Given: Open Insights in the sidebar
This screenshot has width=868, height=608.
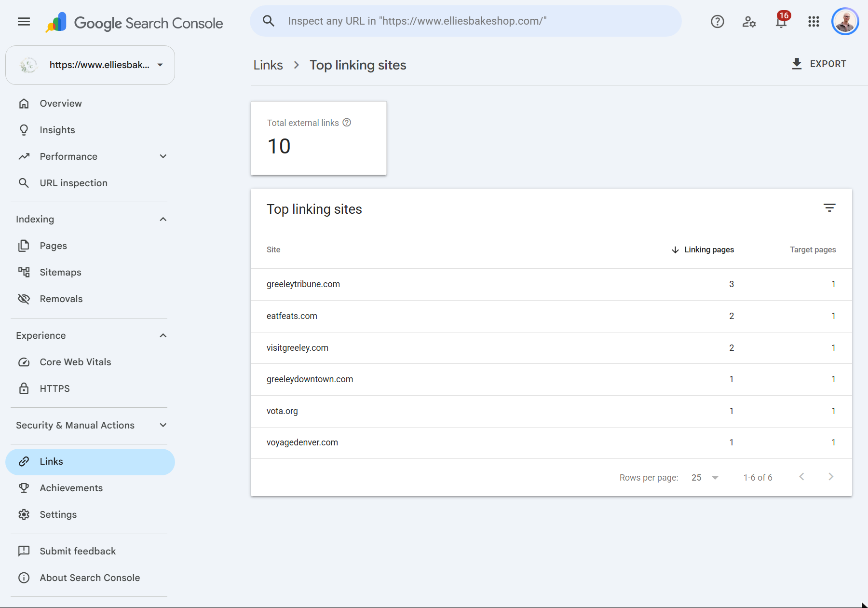Looking at the screenshot, I should 90,130.
